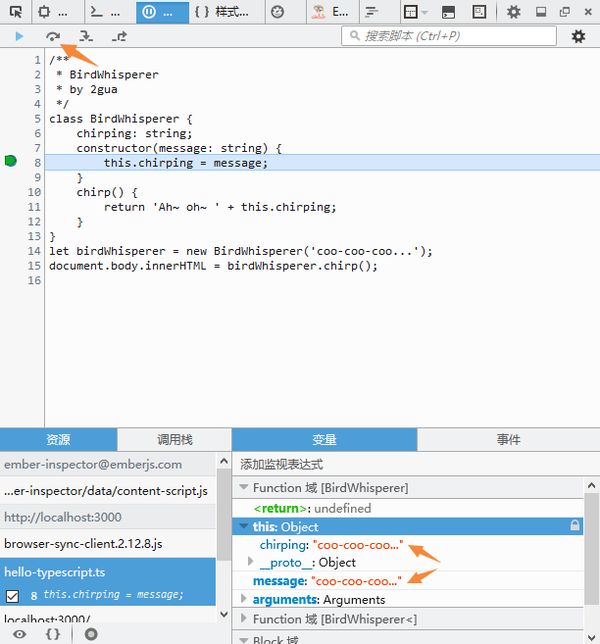Toggle the split console icon
The width and height of the screenshot is (600, 644).
click(x=448, y=12)
